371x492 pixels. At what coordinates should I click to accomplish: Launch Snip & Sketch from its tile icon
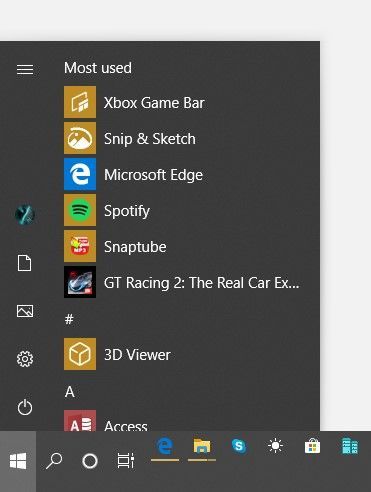pyautogui.click(x=80, y=138)
